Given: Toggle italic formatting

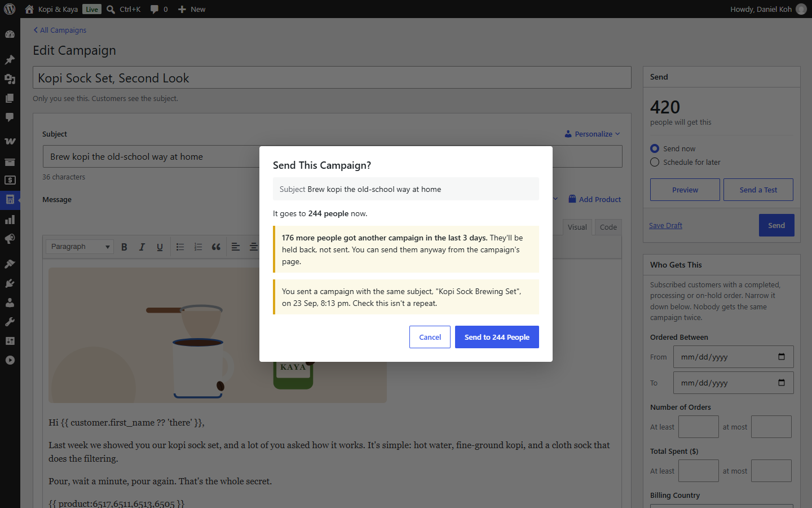Looking at the screenshot, I should 142,247.
